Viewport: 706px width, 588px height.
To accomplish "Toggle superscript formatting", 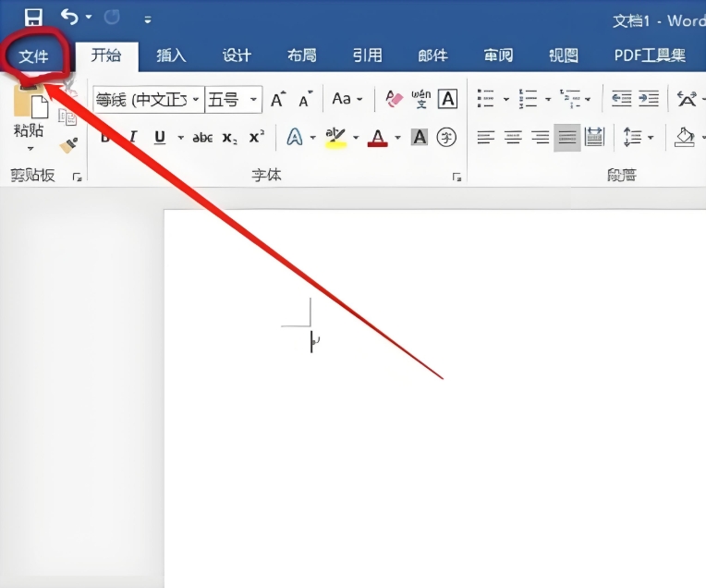I will pyautogui.click(x=257, y=137).
